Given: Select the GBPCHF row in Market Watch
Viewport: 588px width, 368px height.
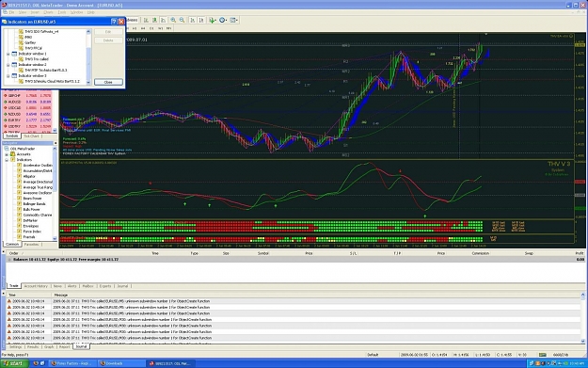Looking at the screenshot, I should (x=28, y=96).
